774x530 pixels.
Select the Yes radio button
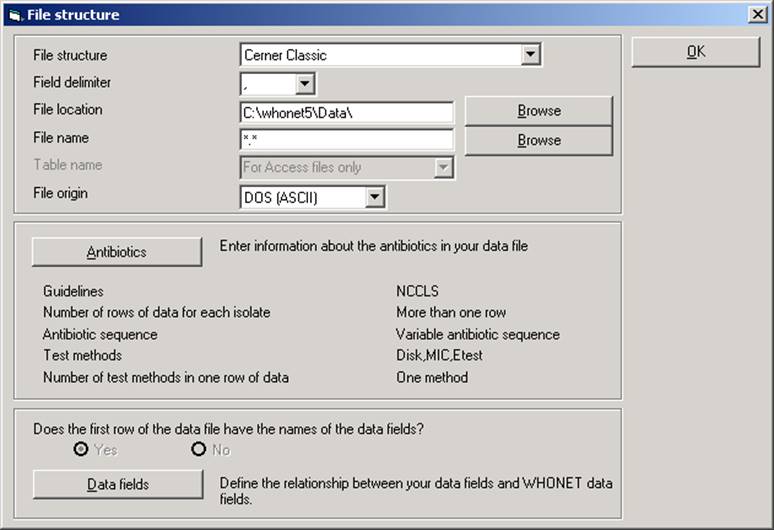click(81, 450)
